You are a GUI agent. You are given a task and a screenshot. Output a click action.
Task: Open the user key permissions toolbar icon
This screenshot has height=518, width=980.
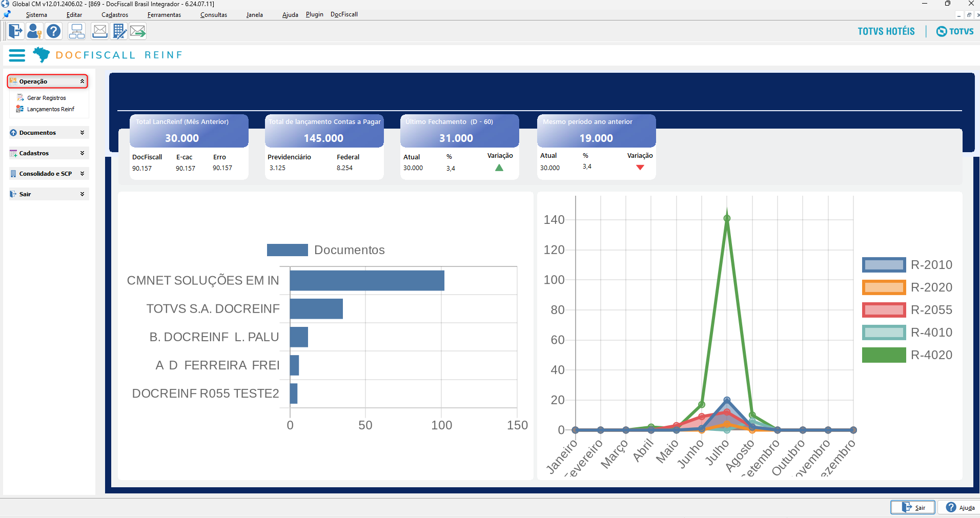34,31
